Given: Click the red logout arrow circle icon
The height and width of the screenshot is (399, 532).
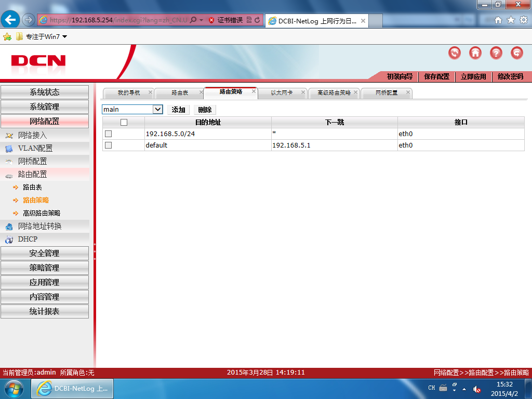Looking at the screenshot, I should (517, 53).
